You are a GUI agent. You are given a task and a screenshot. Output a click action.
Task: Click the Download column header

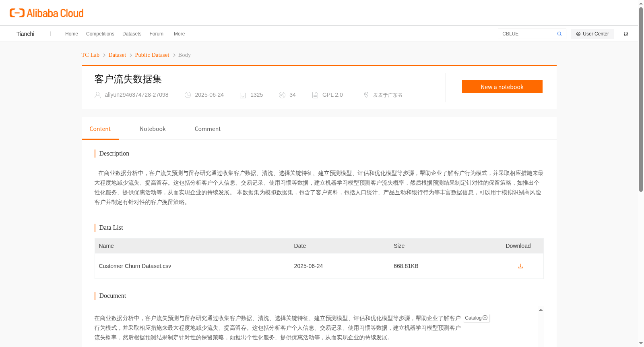click(518, 246)
